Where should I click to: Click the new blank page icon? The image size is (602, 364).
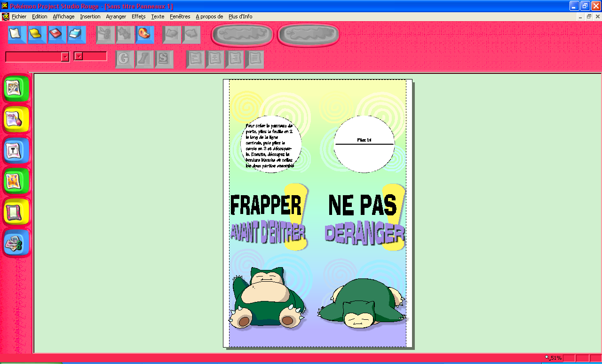(16, 34)
